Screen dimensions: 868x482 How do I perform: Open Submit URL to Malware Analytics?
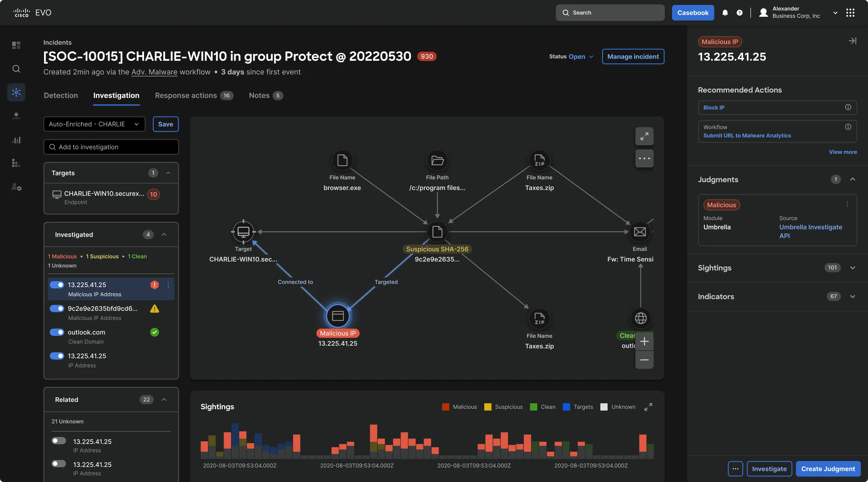747,136
